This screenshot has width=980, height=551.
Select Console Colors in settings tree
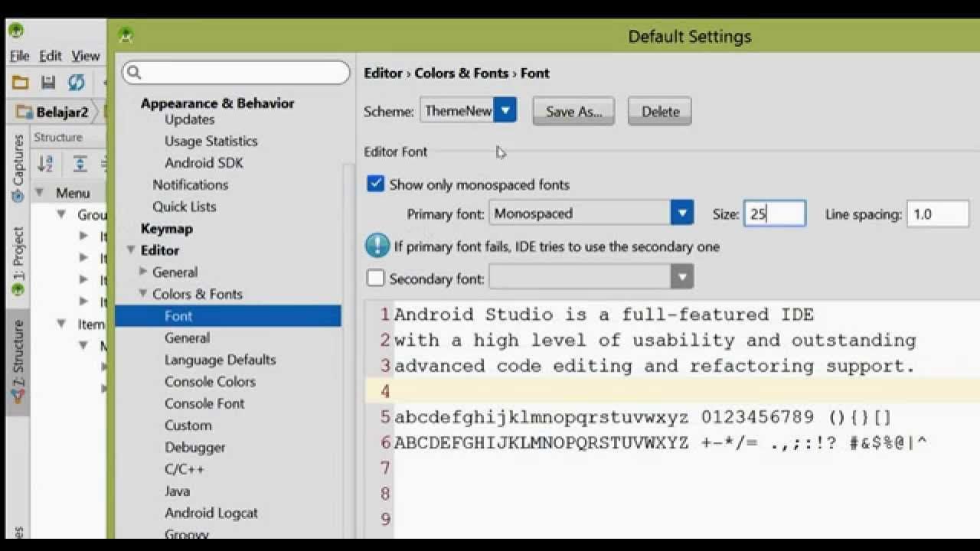pos(210,381)
